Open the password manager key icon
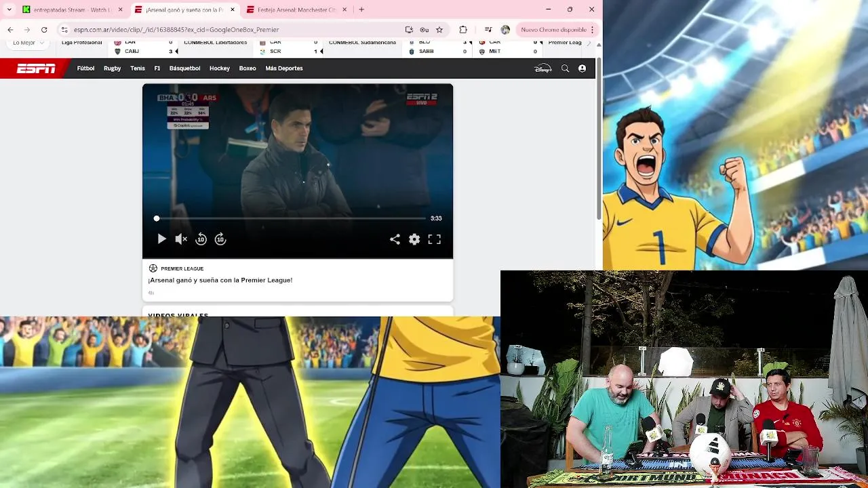The image size is (868, 488). pos(424,30)
